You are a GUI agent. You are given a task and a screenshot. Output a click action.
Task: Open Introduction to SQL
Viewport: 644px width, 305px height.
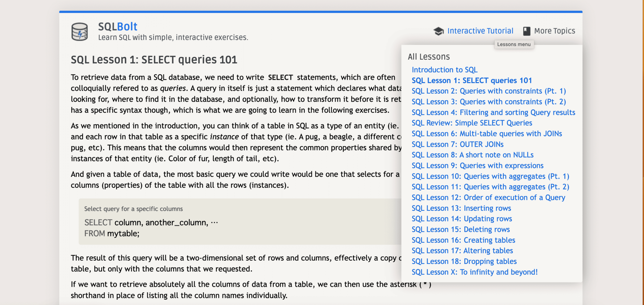pos(445,69)
